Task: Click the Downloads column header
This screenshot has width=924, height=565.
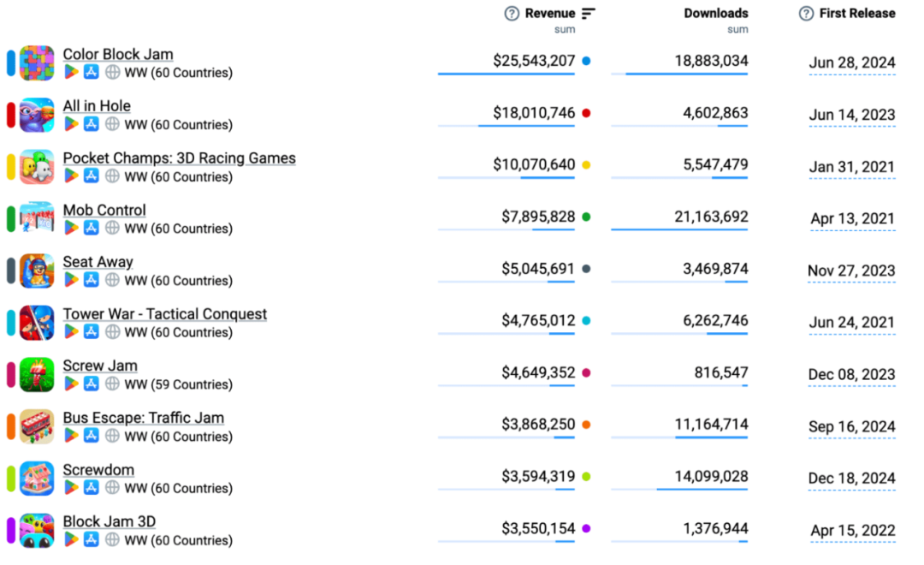Action: (715, 14)
